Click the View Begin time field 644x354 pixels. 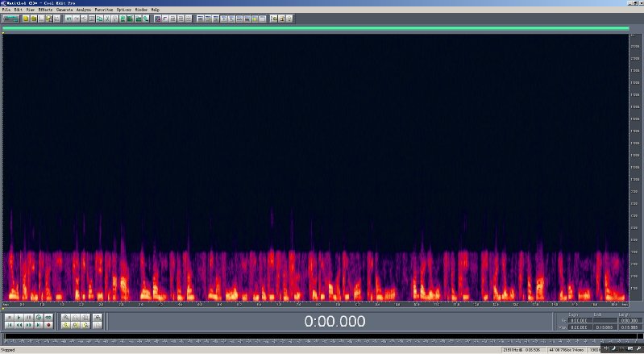(x=581, y=327)
